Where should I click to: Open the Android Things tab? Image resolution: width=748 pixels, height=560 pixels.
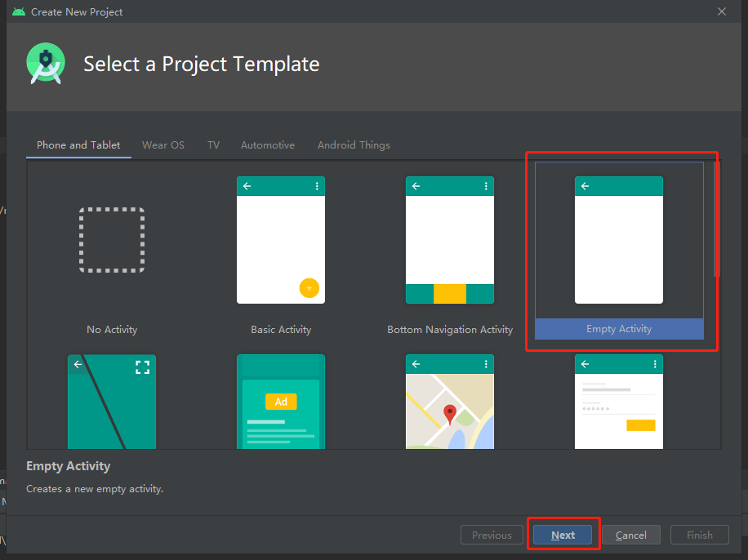coord(354,144)
